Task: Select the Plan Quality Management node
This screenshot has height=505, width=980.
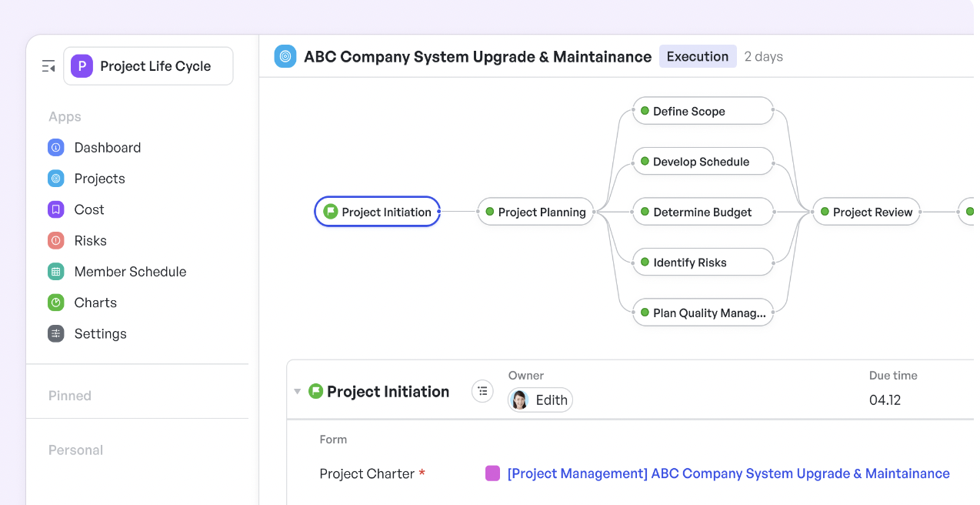Action: click(703, 313)
